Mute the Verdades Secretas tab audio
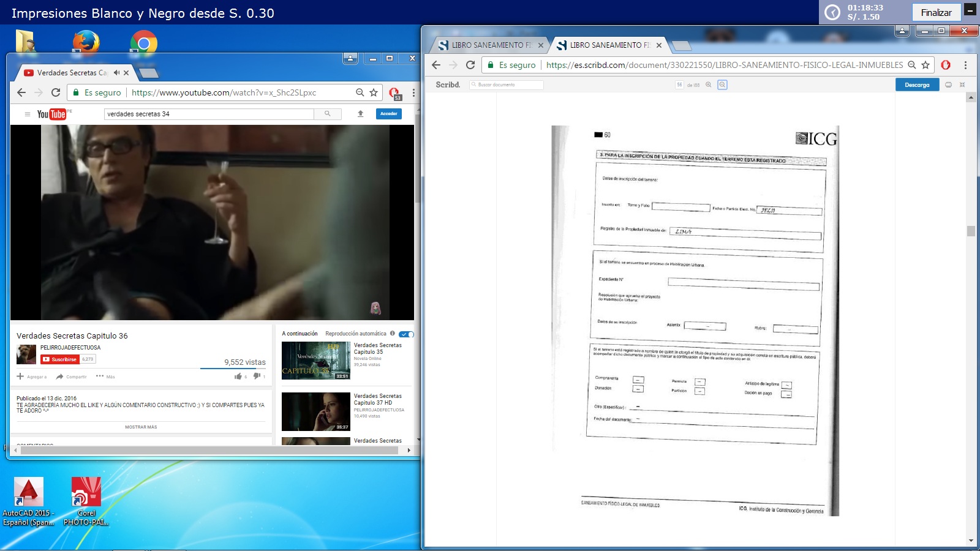 (x=116, y=73)
